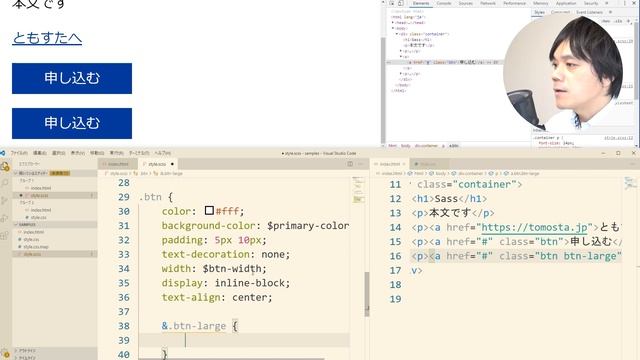Viewport: 640px width, 360px height.
Task: Toggle the .cls class editor
Action: pos(618,21)
